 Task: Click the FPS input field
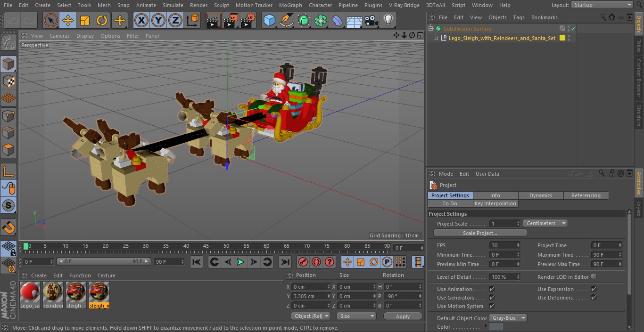pyautogui.click(x=504, y=245)
